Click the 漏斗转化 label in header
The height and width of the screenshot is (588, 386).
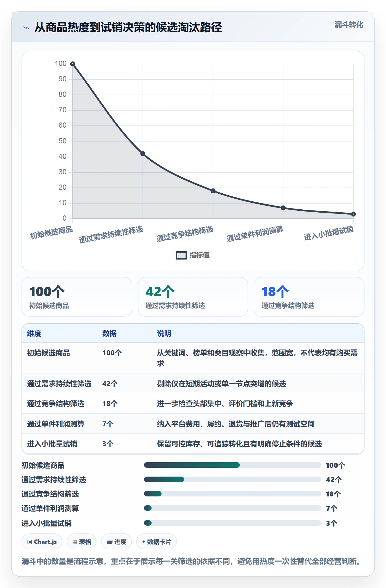[x=349, y=25]
